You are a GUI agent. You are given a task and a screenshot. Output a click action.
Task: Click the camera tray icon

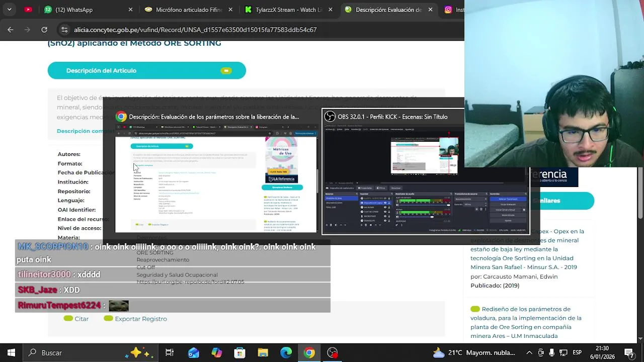point(541,353)
